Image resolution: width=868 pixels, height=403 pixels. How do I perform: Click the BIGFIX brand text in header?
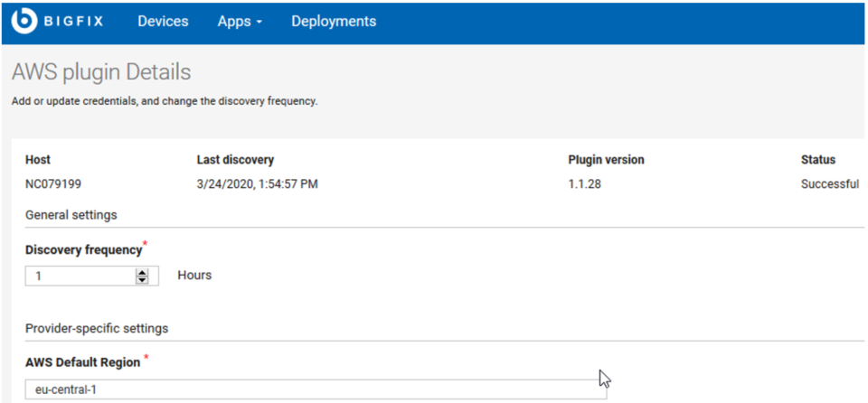pyautogui.click(x=73, y=22)
